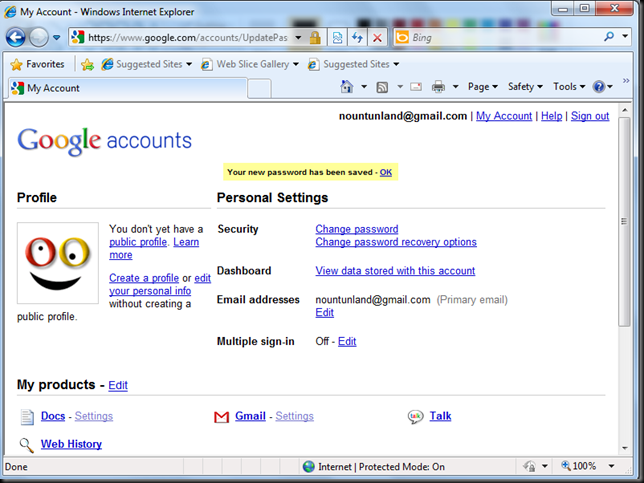The width and height of the screenshot is (644, 483).
Task: Click Edit under Email addresses
Action: (x=324, y=313)
